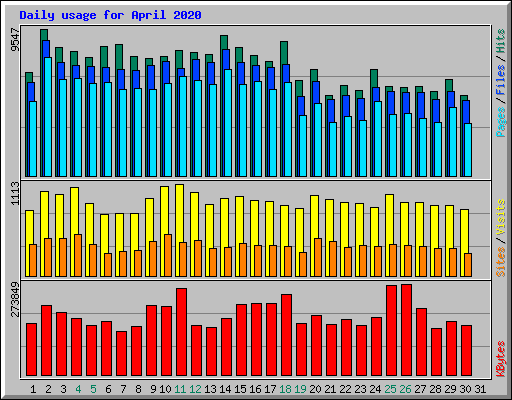This screenshot has width=512, height=400.
Task: Click day 31 on the x-axis
Action: pos(480,389)
